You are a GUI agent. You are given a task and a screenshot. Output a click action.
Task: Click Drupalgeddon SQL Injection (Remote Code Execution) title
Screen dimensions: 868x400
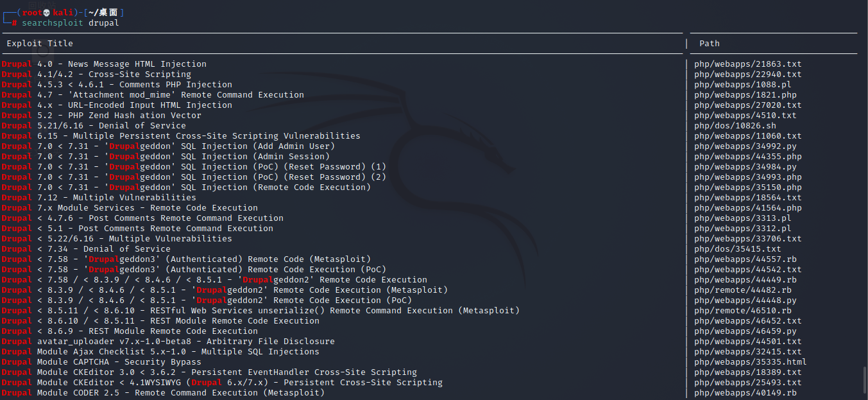pyautogui.click(x=186, y=187)
